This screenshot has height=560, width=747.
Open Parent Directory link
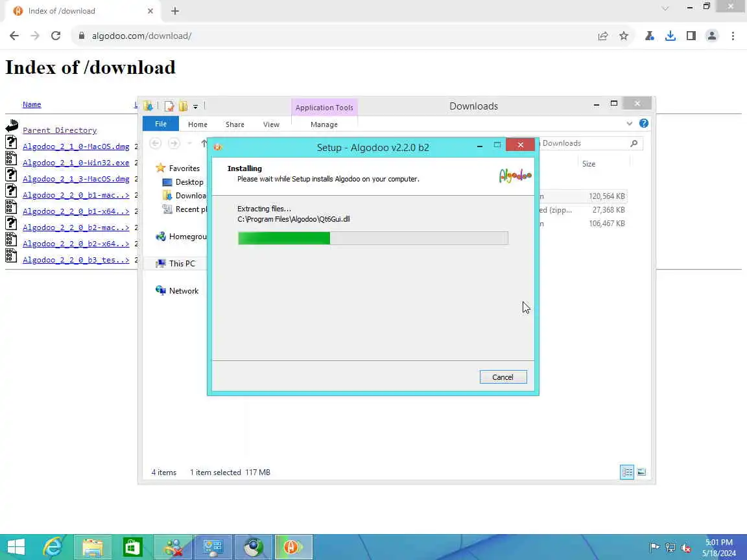60,130
